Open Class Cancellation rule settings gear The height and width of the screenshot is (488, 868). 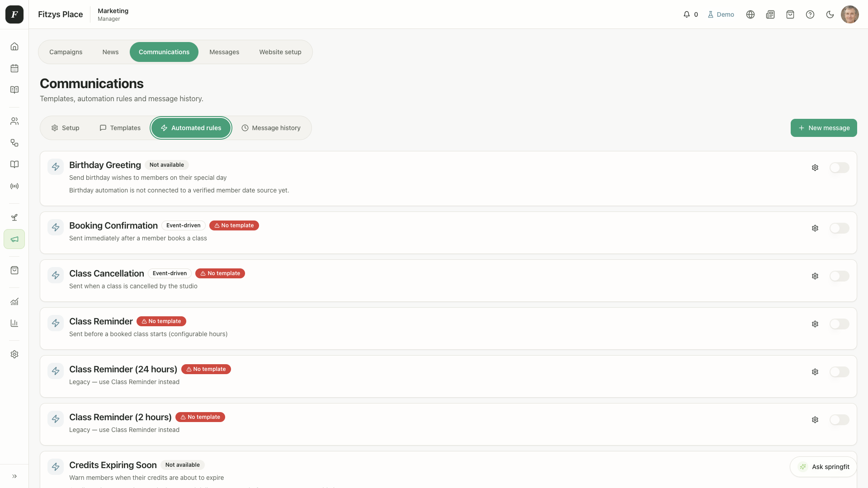click(x=815, y=276)
